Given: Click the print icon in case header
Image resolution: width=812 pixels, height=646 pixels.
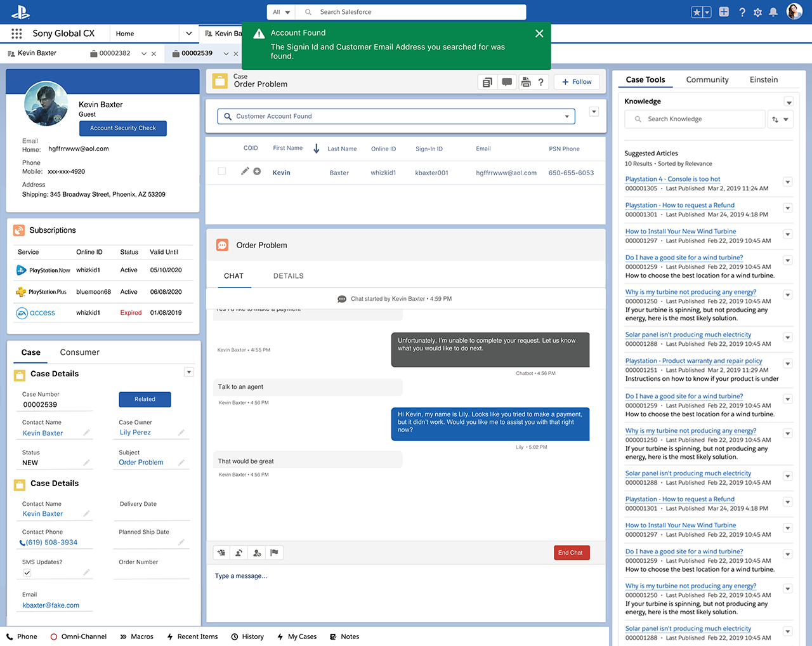Looking at the screenshot, I should (525, 82).
